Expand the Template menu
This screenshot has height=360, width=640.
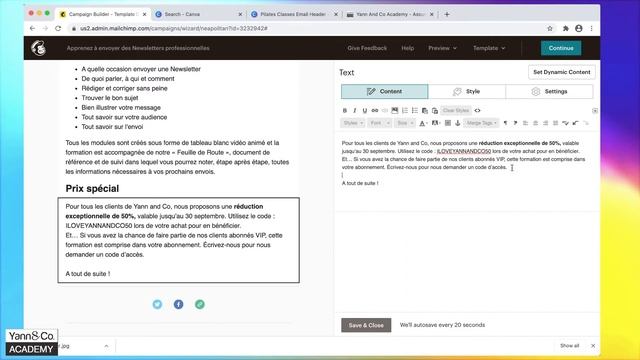click(489, 48)
